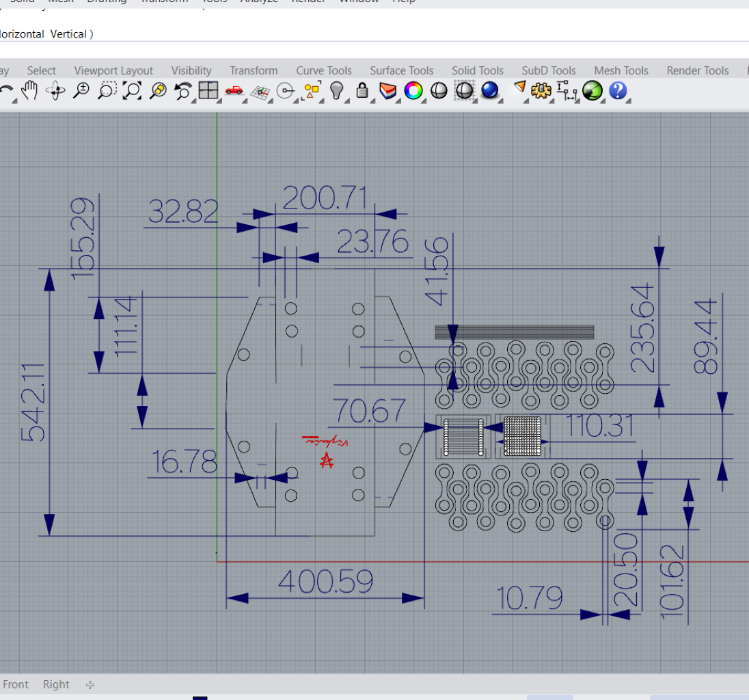
Task: Choose the Horizontal command option
Action: [x=22, y=34]
